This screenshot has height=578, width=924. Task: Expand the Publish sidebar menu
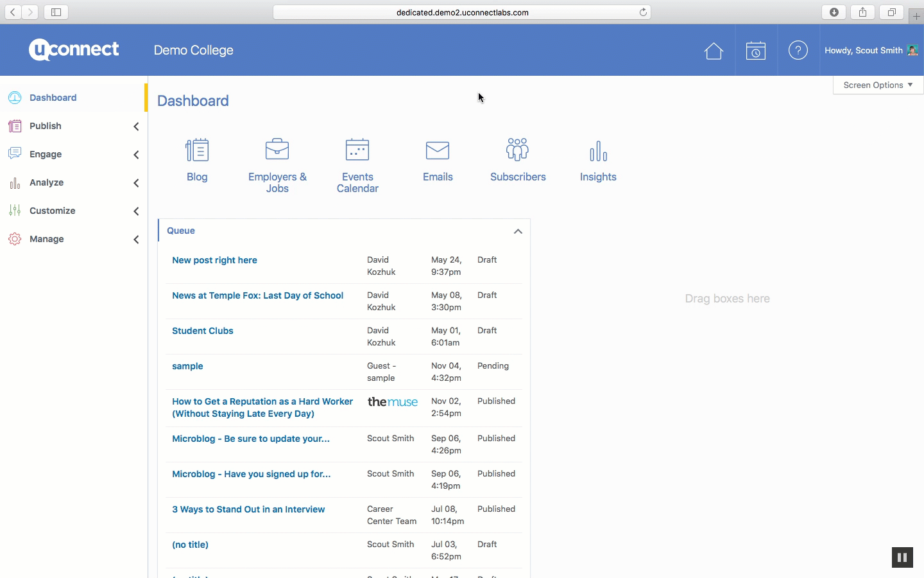pos(46,126)
